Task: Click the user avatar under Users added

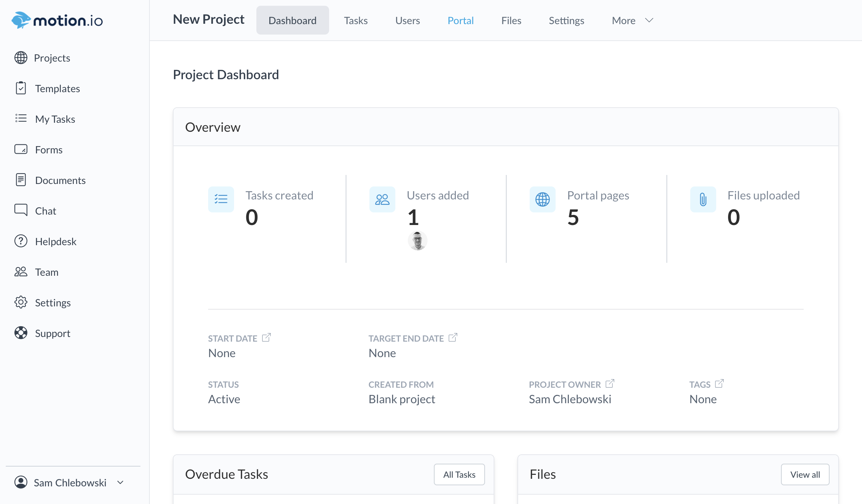Action: 417,240
